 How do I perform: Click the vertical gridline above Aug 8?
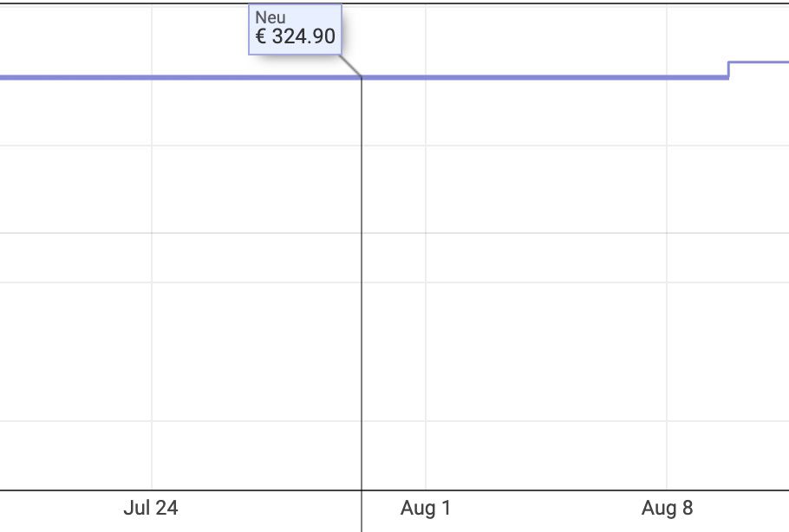coord(667,282)
